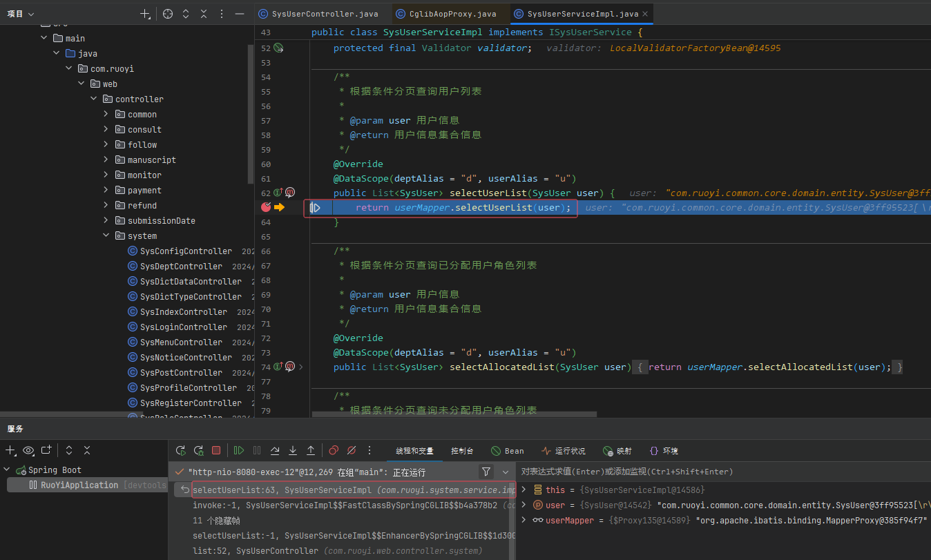Viewport: 931px width, 560px height.
Task: Collapse the controller package
Action: coord(94,99)
